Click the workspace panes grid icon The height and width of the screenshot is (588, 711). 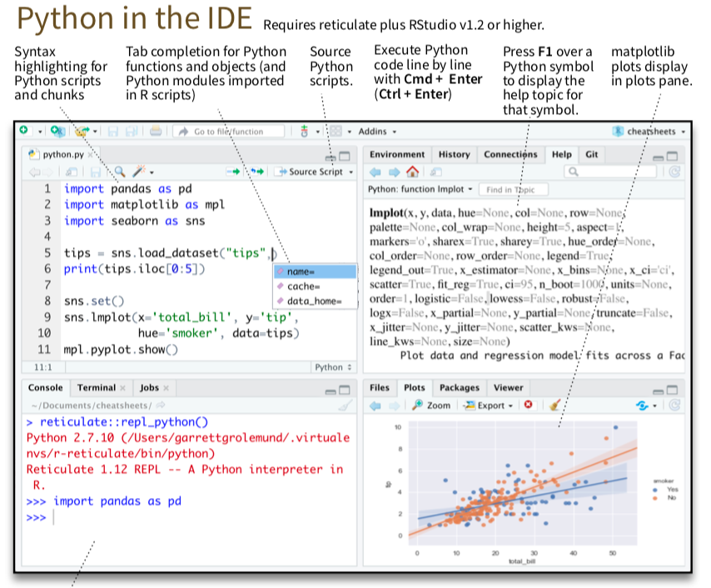(x=336, y=132)
